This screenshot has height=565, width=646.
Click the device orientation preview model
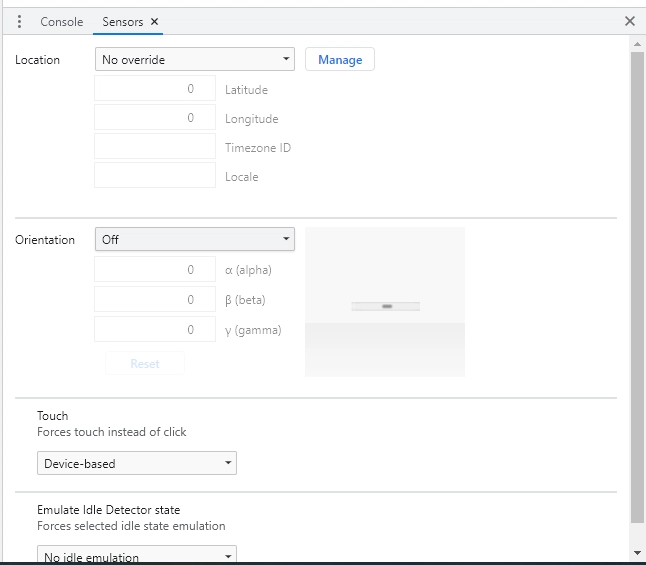[x=385, y=305]
